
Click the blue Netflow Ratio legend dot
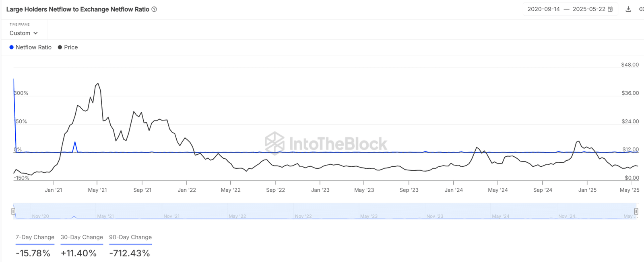click(11, 47)
